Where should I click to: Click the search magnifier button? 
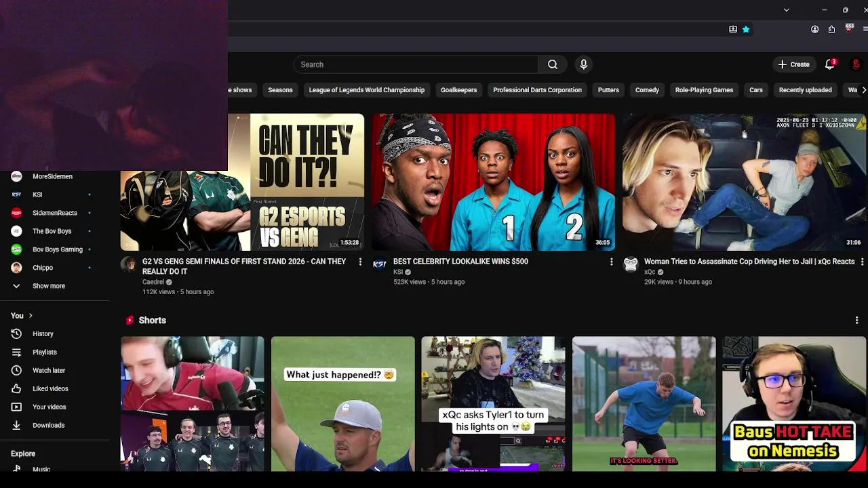553,64
